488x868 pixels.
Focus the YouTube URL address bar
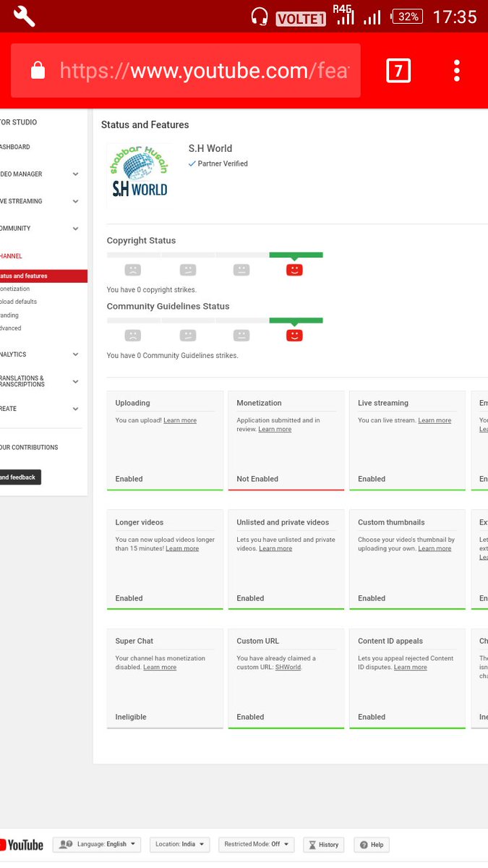pyautogui.click(x=186, y=70)
